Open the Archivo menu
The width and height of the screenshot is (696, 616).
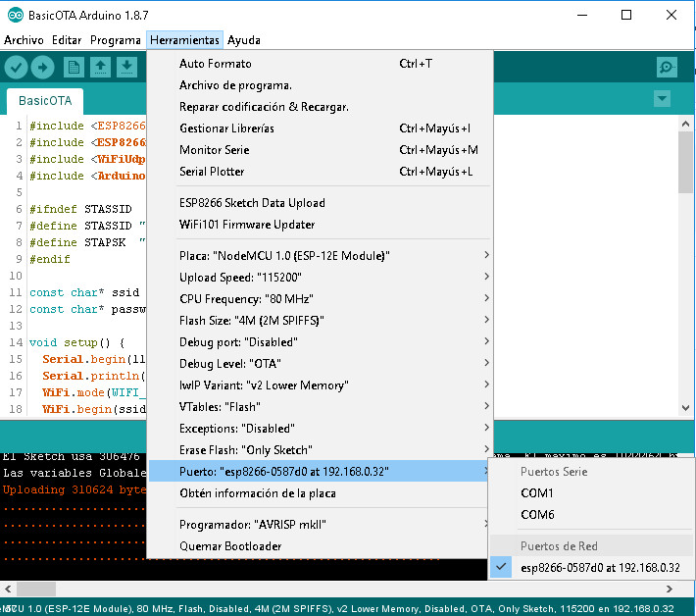pos(24,40)
